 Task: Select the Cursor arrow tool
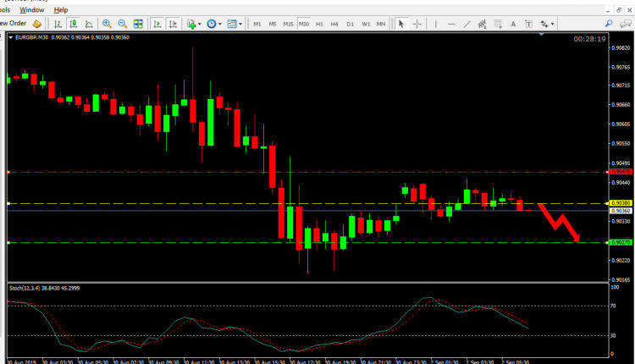[x=401, y=25]
